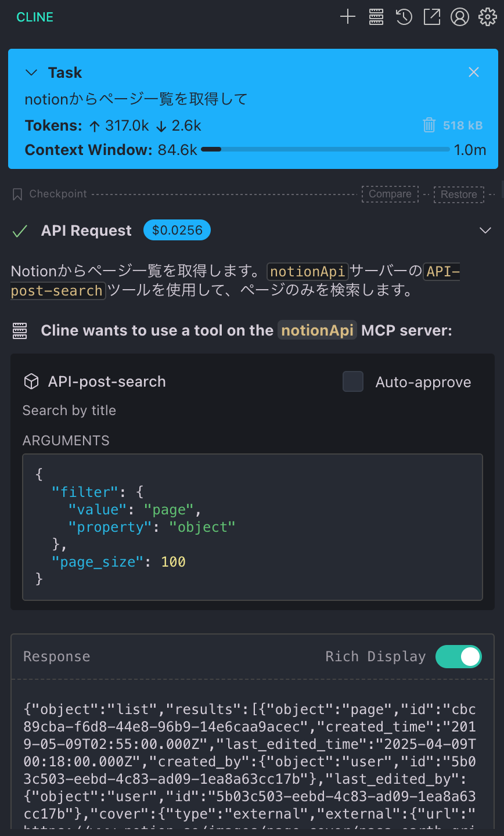Viewport: 504px width, 836px height.
Task: Expand the API Request row chevron
Action: click(485, 230)
